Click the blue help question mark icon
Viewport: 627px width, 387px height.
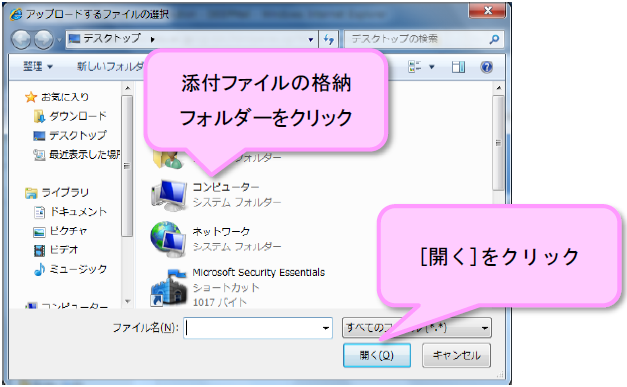click(486, 67)
